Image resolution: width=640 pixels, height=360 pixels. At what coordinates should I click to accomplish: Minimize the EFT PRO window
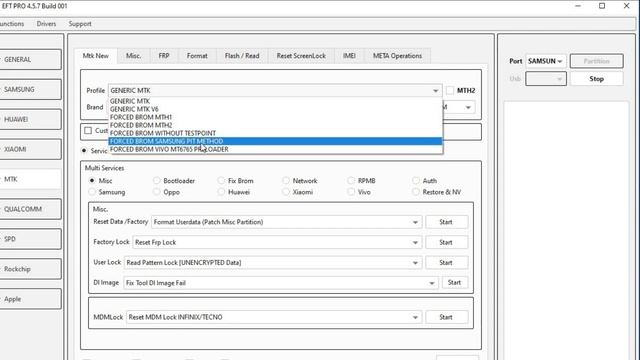(x=578, y=6)
